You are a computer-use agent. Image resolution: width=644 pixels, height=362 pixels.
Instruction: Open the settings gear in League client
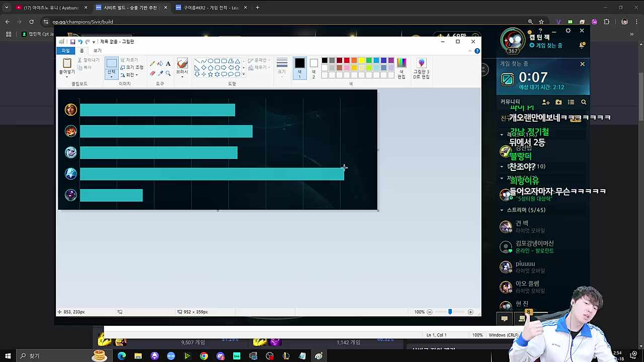(x=568, y=31)
